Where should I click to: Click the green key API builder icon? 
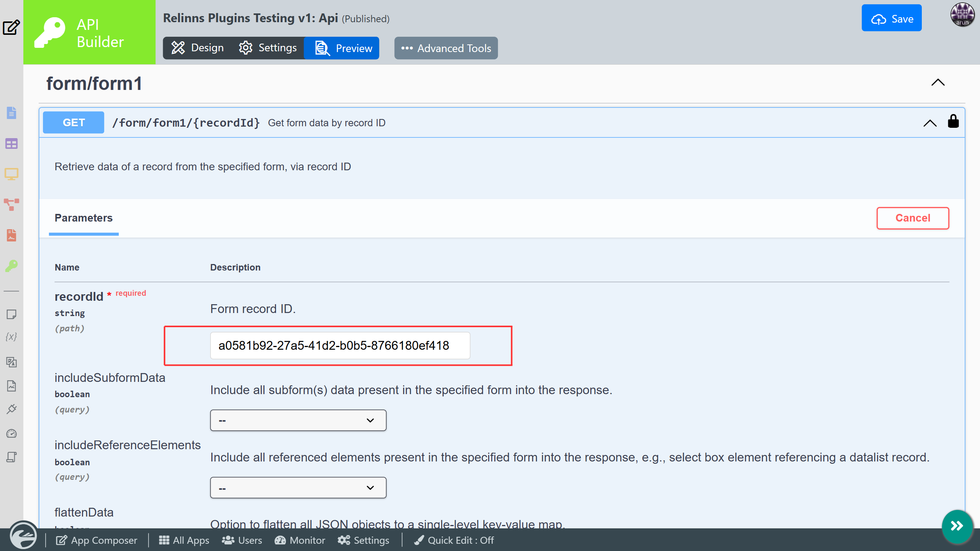pyautogui.click(x=11, y=266)
